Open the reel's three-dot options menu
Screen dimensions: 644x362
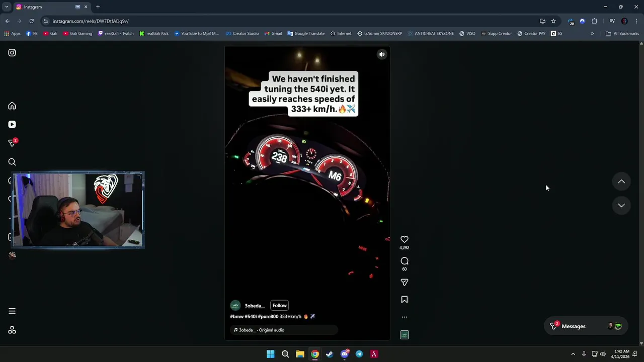[x=405, y=317]
